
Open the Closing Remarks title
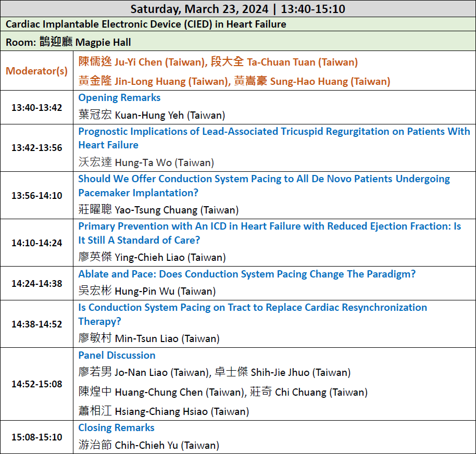(x=116, y=427)
